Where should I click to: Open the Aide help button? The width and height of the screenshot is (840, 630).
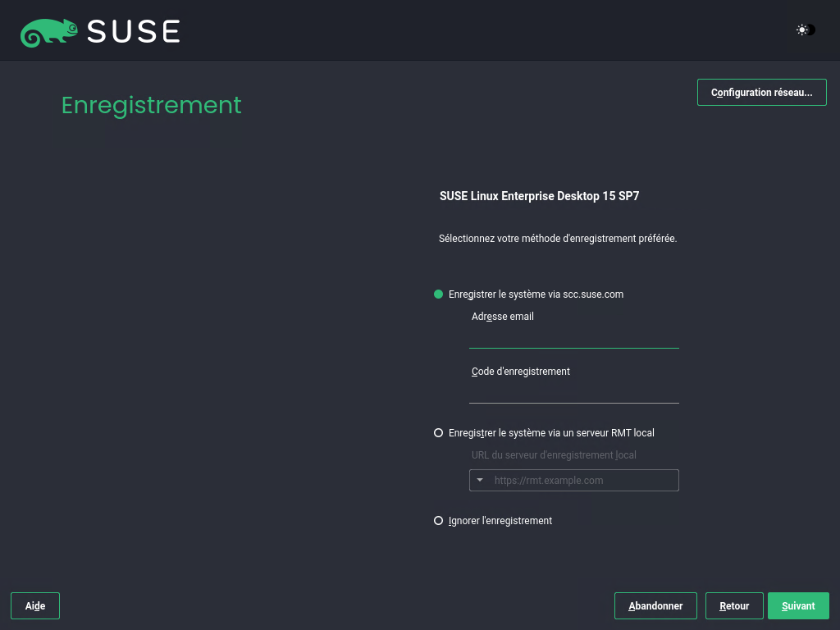coord(35,605)
